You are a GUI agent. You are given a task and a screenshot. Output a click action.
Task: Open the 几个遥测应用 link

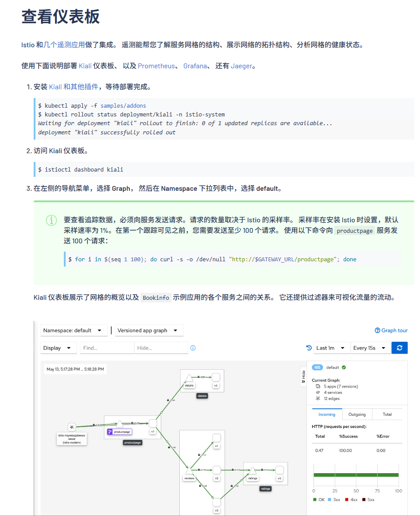coord(64,45)
